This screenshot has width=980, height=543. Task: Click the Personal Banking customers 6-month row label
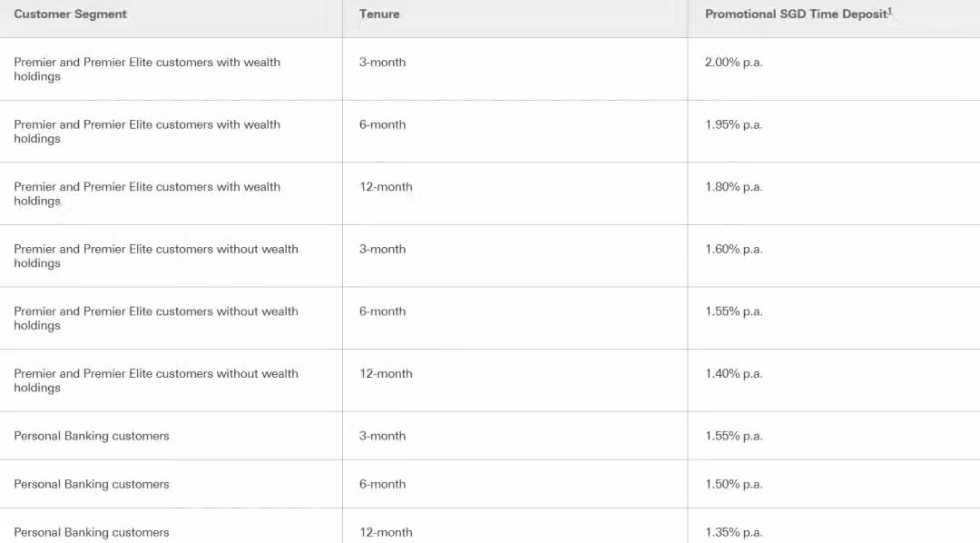coord(92,484)
